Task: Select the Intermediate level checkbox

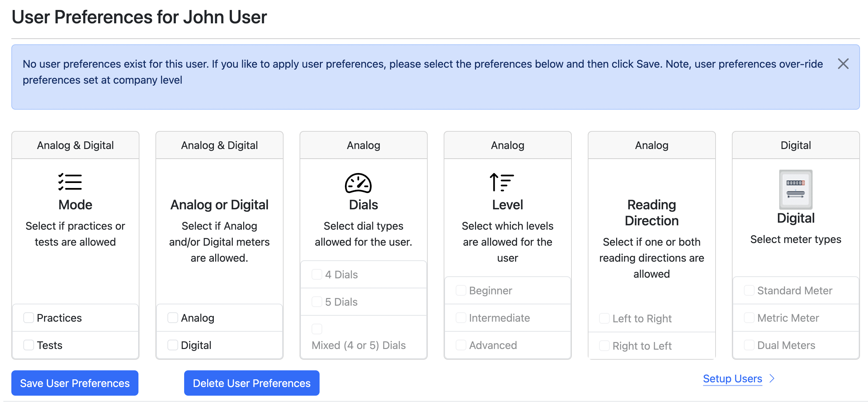Action: (x=461, y=317)
